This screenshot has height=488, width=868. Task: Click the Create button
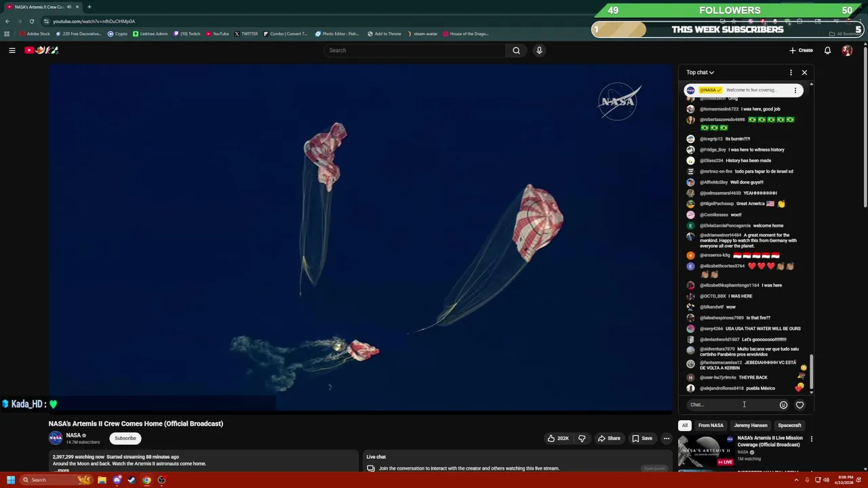[801, 50]
